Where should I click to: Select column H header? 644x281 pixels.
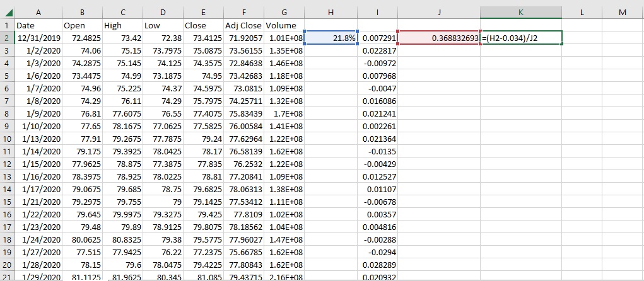pos(331,12)
